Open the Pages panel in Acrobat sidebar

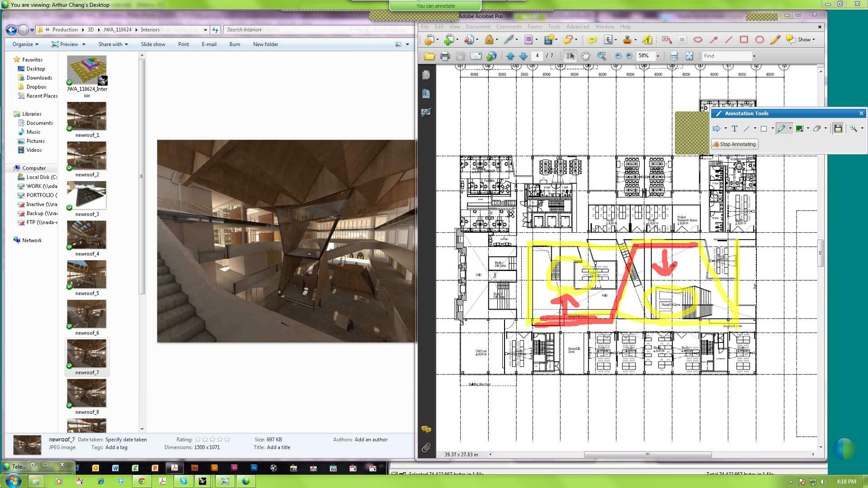point(426,75)
